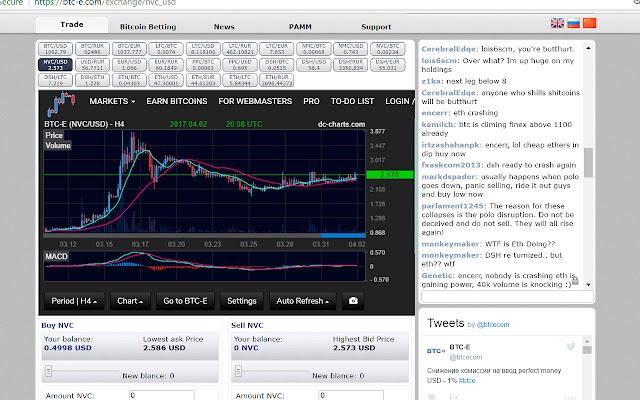Open the Bitcoin Betting tab
640x400 pixels.
click(x=148, y=27)
